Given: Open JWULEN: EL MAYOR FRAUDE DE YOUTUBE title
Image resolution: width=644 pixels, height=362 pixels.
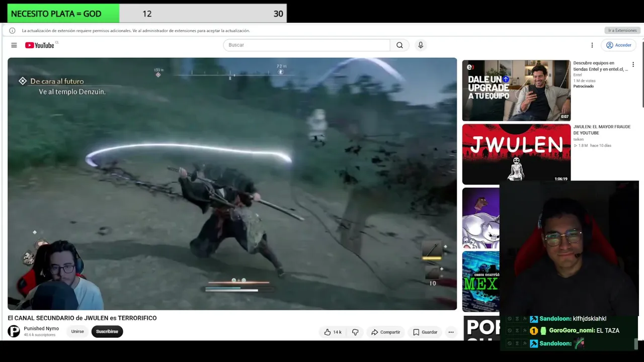Looking at the screenshot, I should point(602,130).
